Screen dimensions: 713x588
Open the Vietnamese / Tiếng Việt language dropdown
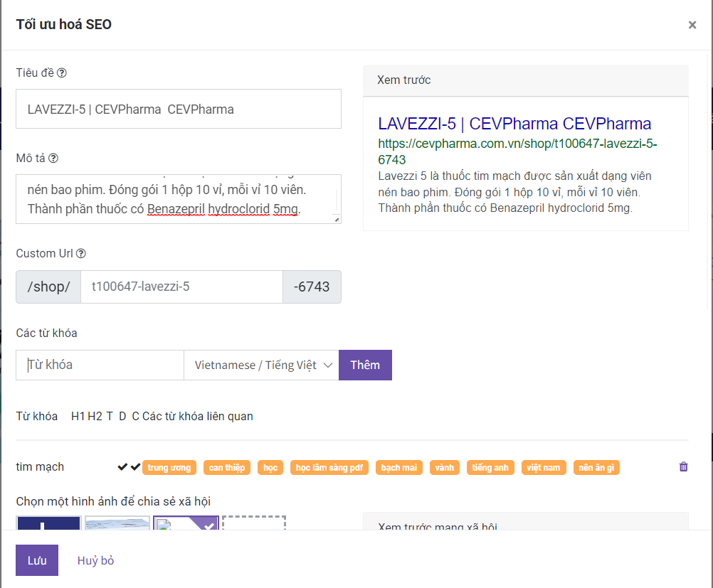(x=261, y=365)
